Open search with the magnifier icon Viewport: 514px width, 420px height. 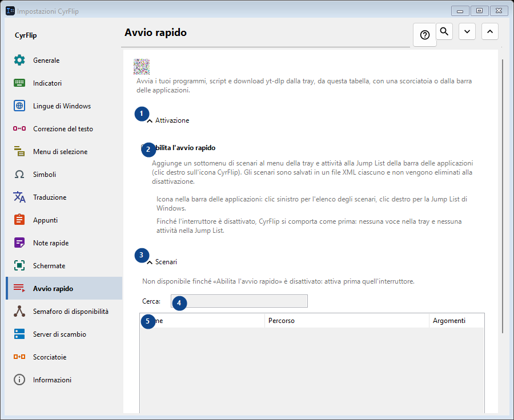(x=444, y=31)
